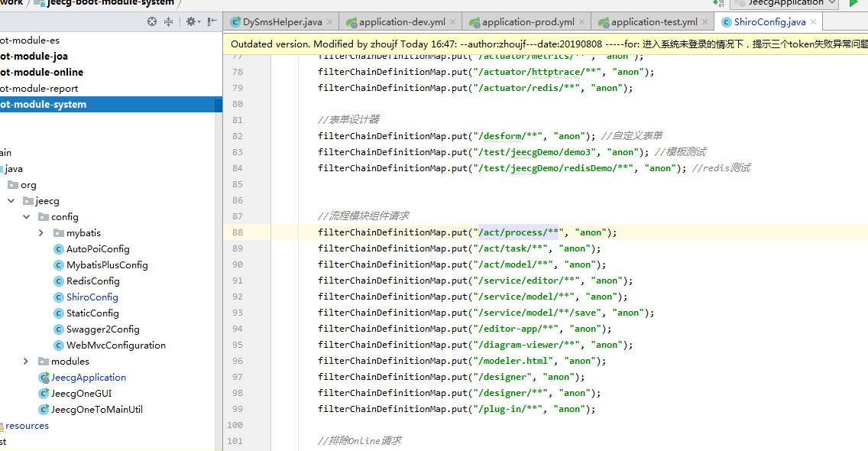Select Swagger2Config in the project tree
Image resolution: width=868 pixels, height=451 pixels.
click(x=102, y=329)
